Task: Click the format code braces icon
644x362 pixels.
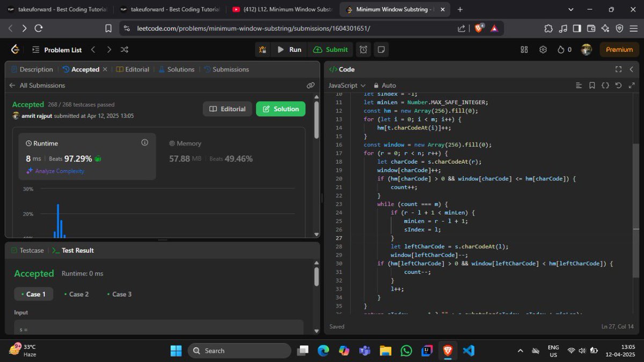Action: [x=605, y=85]
